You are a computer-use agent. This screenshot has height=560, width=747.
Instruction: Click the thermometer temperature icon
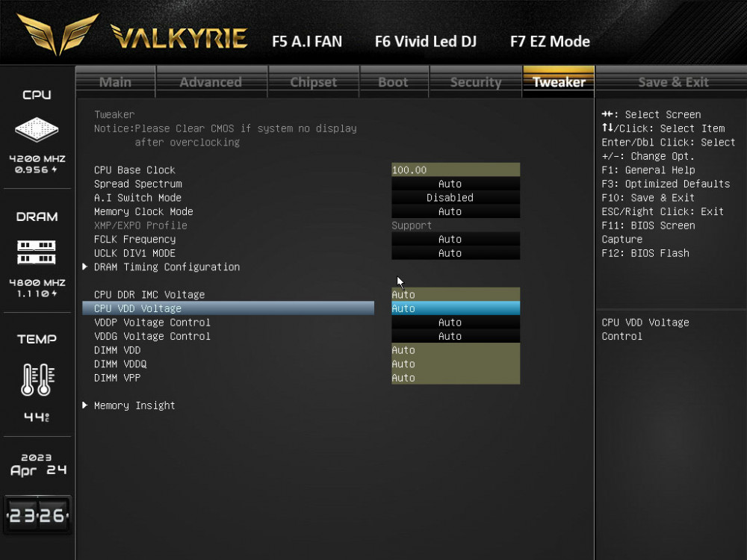(37, 379)
